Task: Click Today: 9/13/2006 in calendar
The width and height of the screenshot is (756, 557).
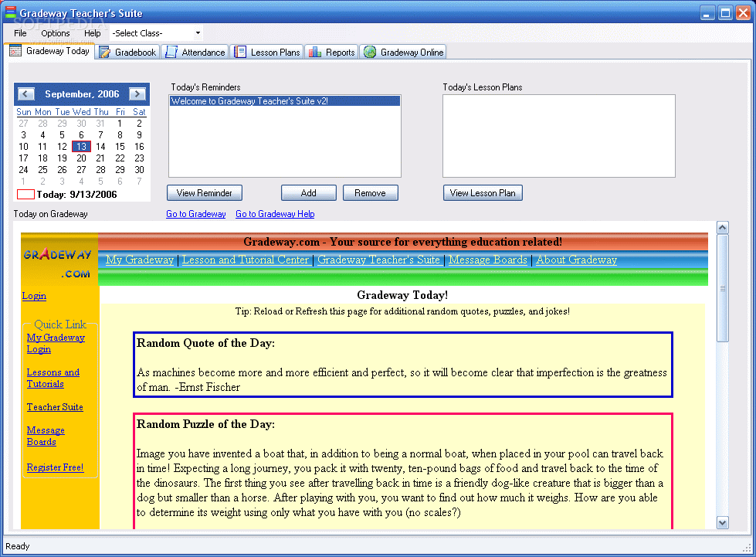Action: point(67,195)
